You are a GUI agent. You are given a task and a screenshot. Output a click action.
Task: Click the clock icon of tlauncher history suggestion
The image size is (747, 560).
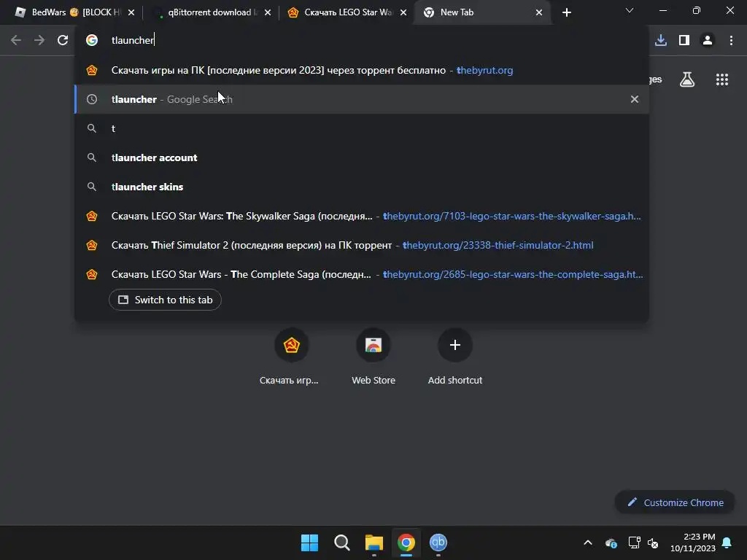pos(91,99)
